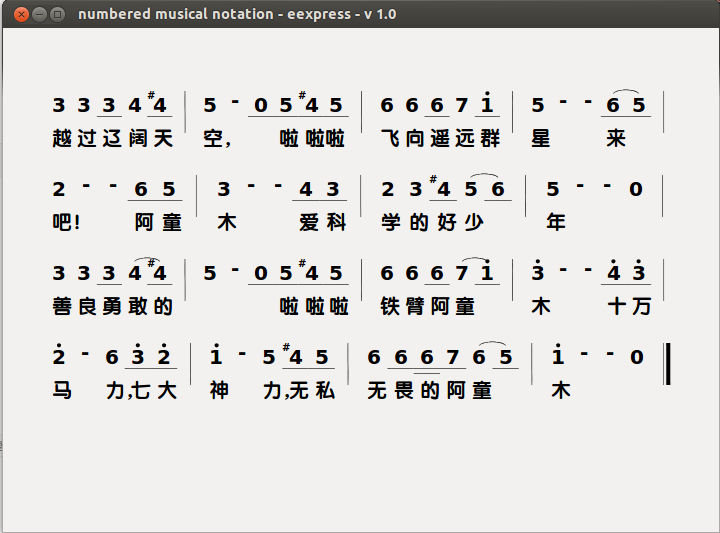Image resolution: width=720 pixels, height=533 pixels.
Task: Select the lyric character 良
Action: tap(87, 306)
